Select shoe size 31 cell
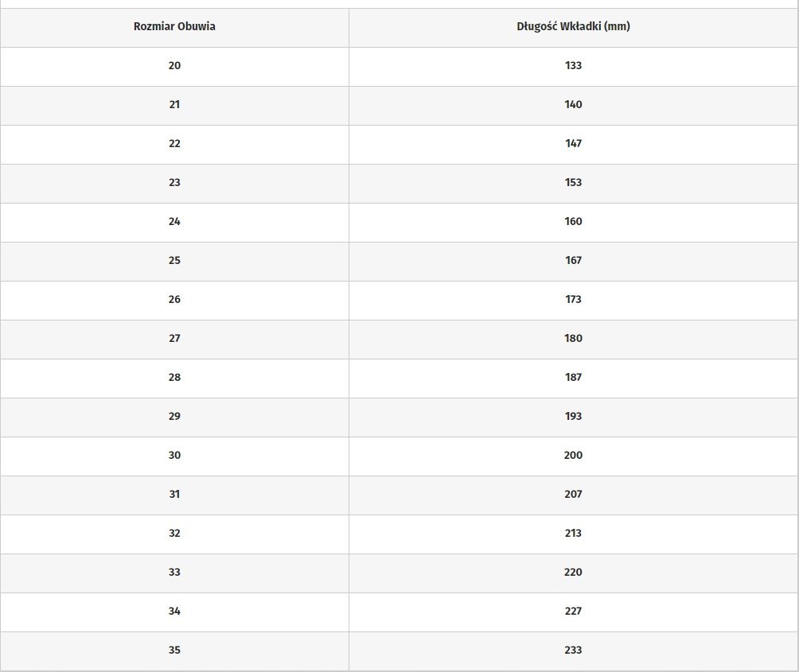 click(174, 495)
